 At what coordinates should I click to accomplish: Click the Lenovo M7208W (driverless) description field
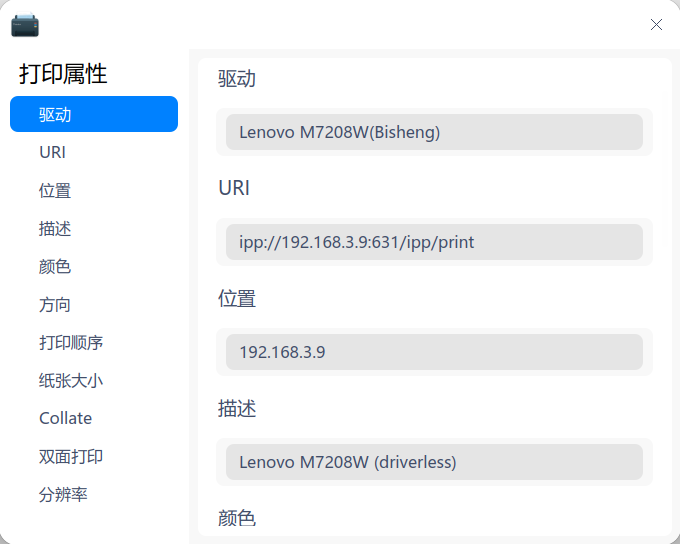coord(434,462)
